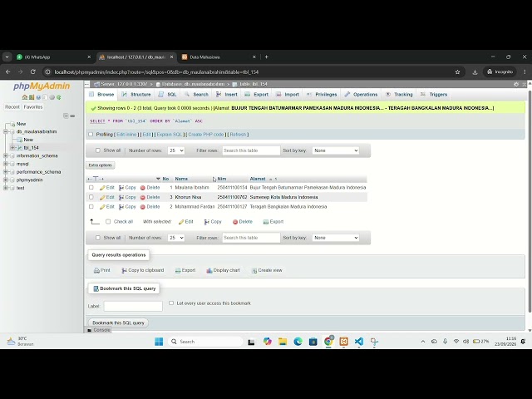
Task: Open lower Number of rows dropdown
Action: [x=176, y=238]
